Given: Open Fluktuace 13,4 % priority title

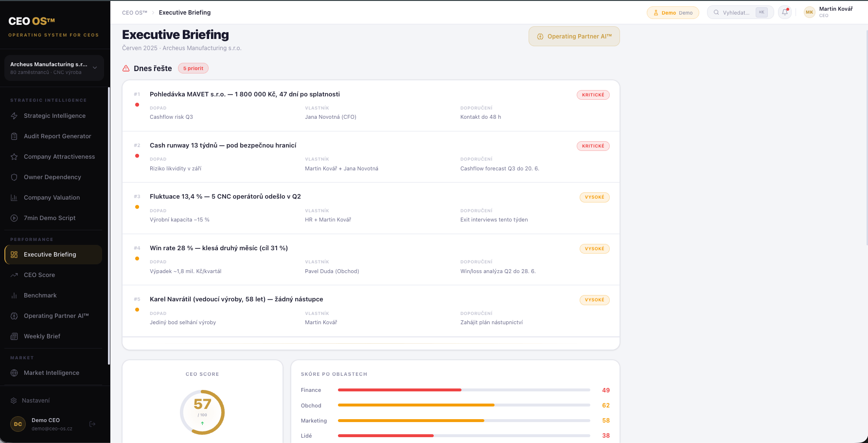Looking at the screenshot, I should point(225,197).
